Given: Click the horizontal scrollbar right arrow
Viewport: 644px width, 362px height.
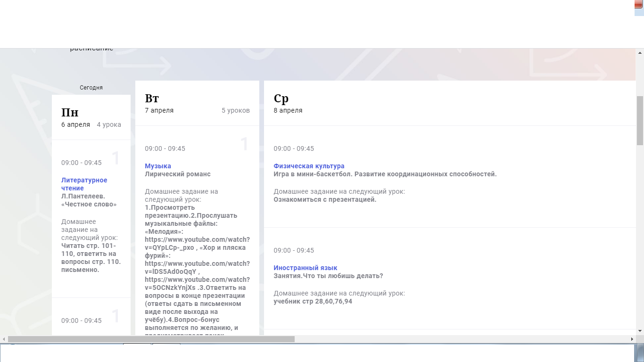Looking at the screenshot, I should 632,339.
